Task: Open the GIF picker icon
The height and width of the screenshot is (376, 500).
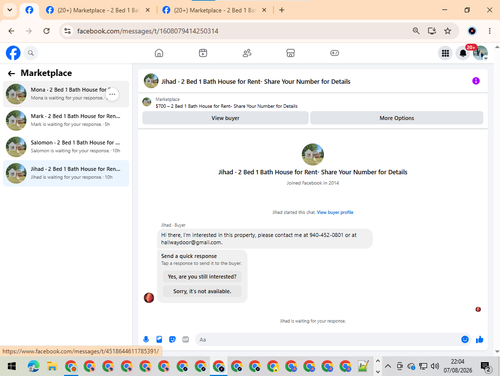Action: click(186, 339)
